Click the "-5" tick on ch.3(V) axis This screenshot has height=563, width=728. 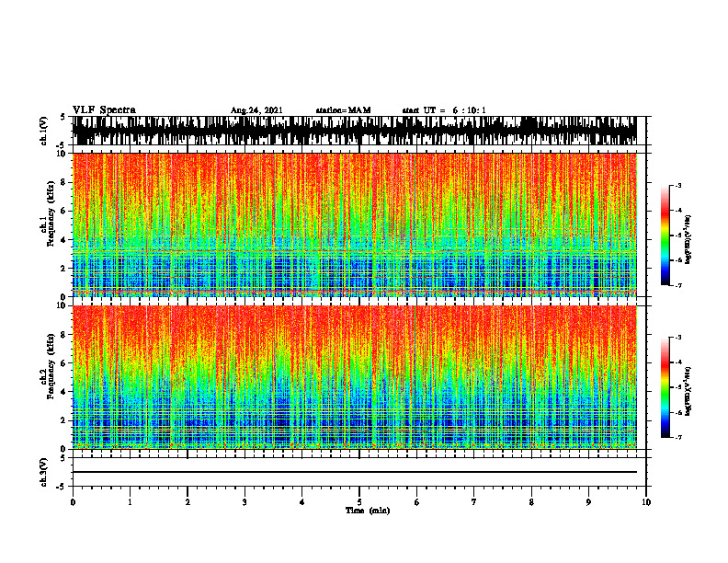click(x=62, y=487)
